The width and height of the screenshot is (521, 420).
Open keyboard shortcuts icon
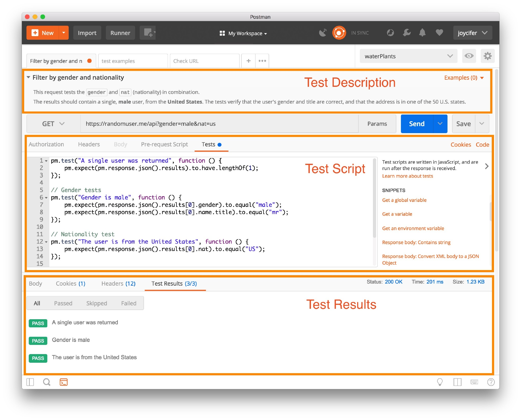point(474,382)
